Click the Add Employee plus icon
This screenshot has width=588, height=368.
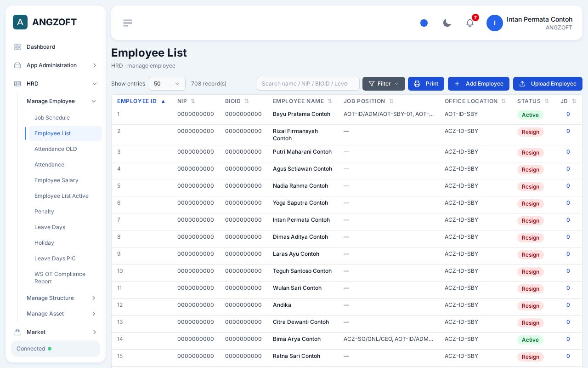click(457, 84)
